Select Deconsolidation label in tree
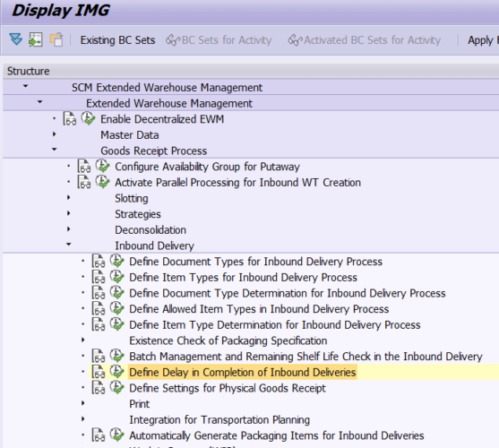 [x=151, y=229]
